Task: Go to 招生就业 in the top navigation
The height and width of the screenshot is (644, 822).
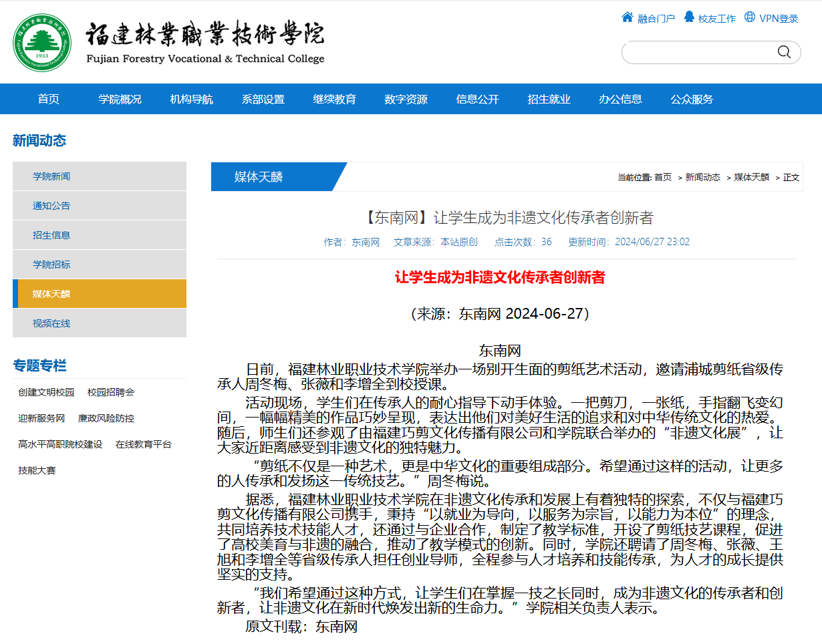Action: 549,99
